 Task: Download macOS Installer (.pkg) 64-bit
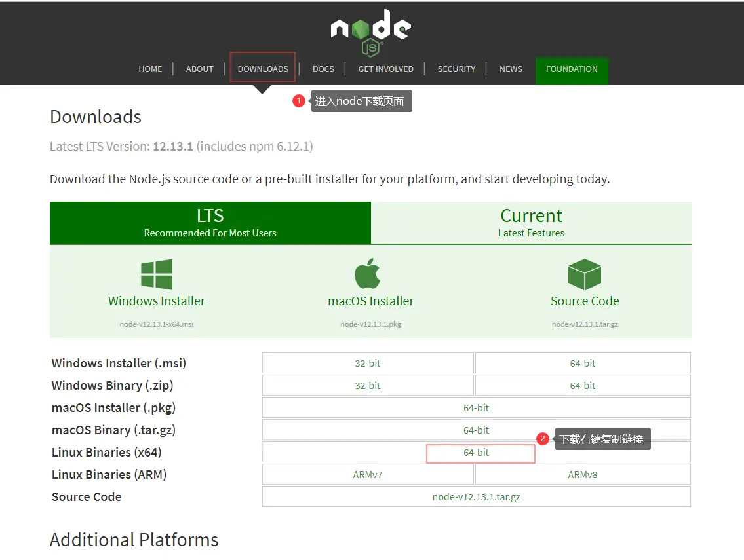(x=477, y=408)
